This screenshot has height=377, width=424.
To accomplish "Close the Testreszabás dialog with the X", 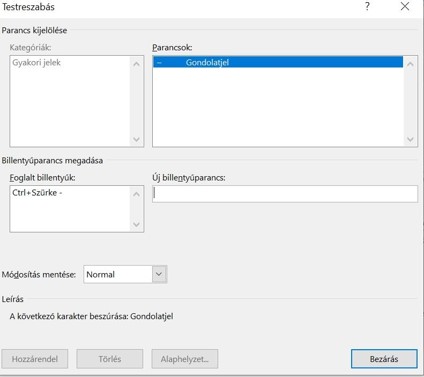I will click(x=405, y=6).
